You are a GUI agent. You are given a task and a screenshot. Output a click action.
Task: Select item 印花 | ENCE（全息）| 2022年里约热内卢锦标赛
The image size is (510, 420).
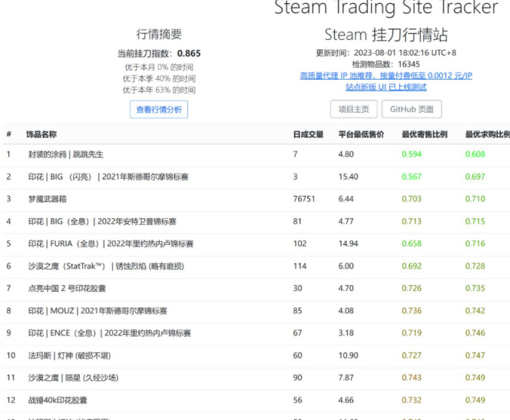tap(109, 333)
